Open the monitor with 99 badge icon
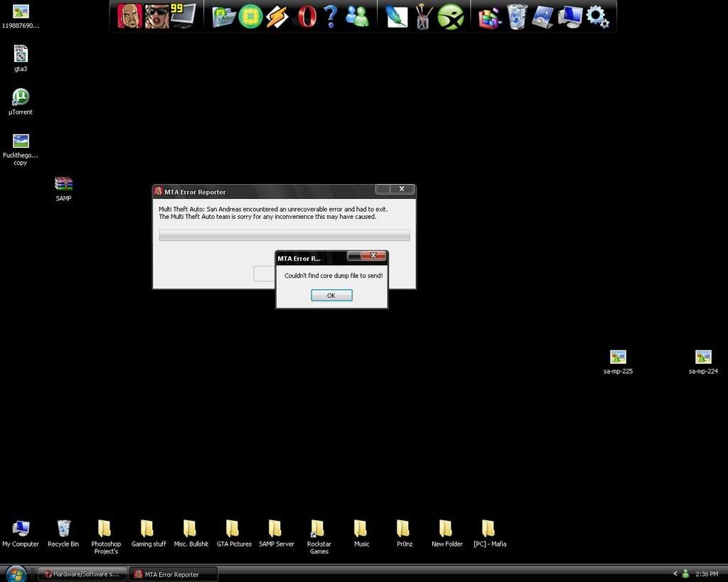The width and height of the screenshot is (728, 582). 183,16
